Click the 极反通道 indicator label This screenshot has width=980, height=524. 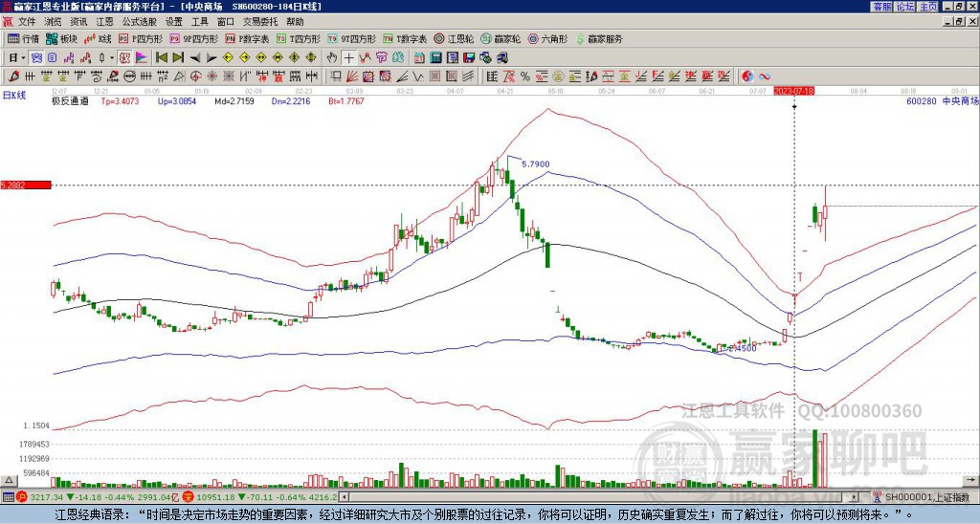click(x=70, y=100)
